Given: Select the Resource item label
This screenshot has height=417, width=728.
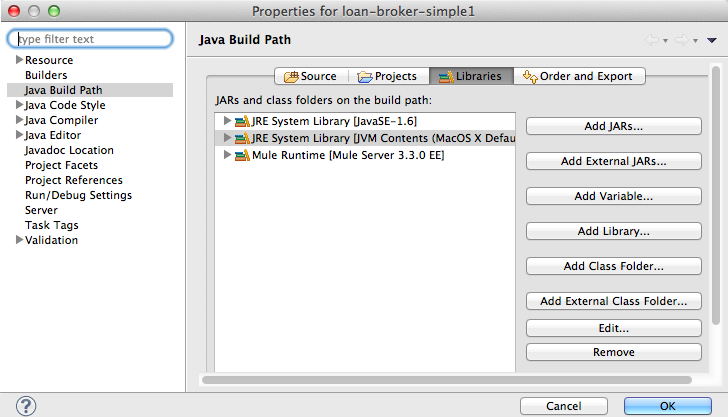Looking at the screenshot, I should point(49,60).
